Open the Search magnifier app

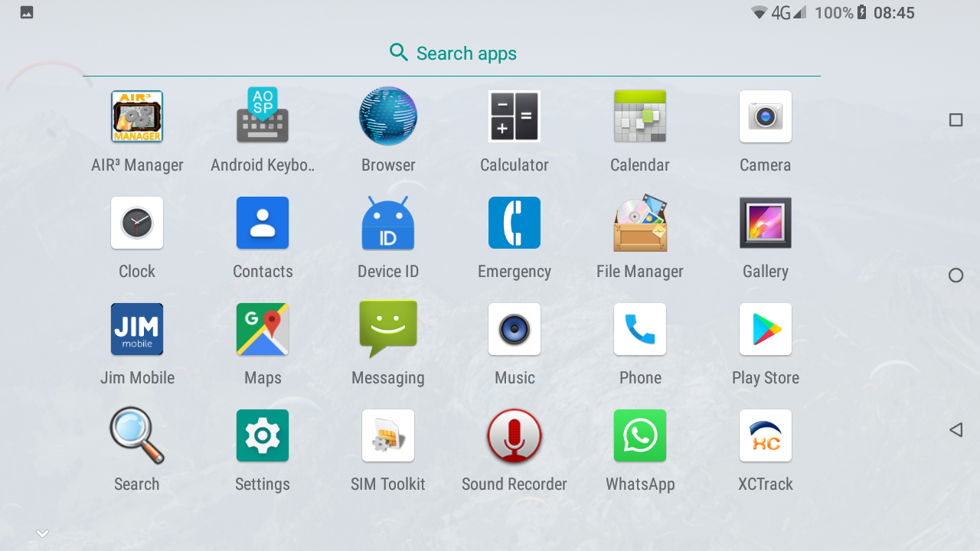tap(137, 435)
